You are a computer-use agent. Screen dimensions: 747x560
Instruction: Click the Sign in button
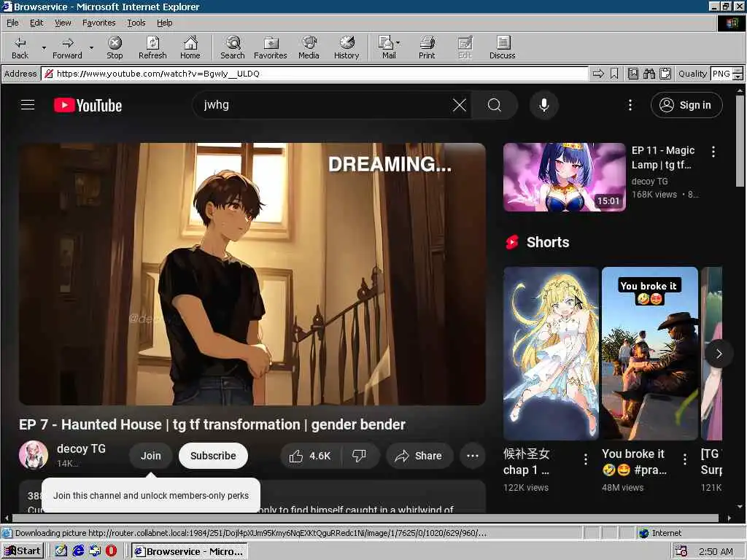pyautogui.click(x=686, y=105)
